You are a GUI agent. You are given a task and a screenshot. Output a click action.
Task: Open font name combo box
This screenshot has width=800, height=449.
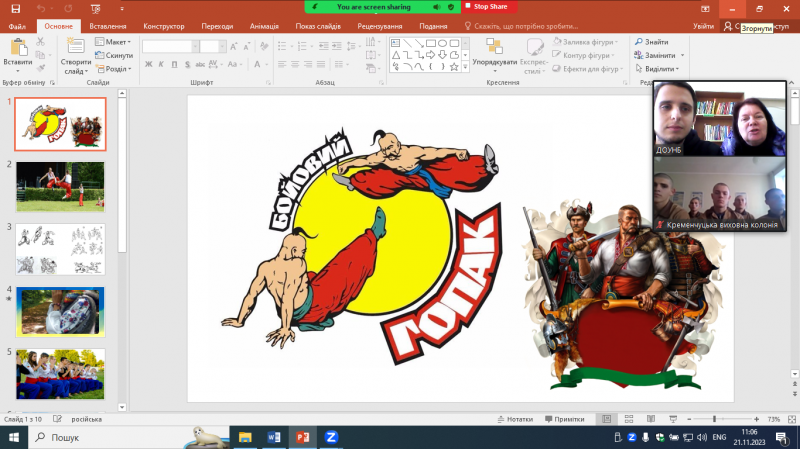tap(170, 46)
